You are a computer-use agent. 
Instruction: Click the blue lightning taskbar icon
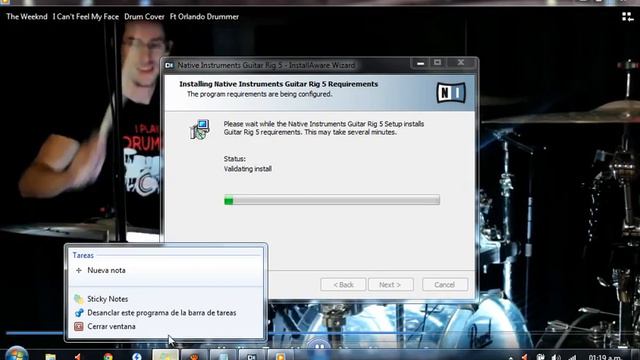click(137, 356)
